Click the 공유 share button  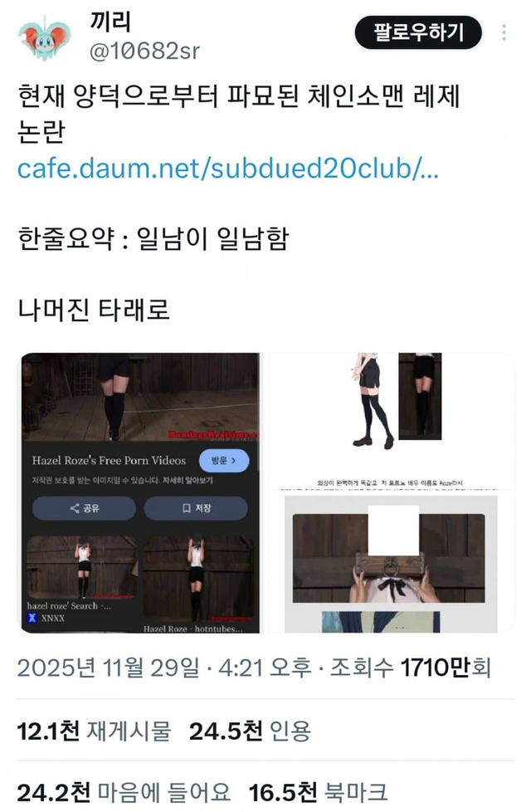(x=85, y=508)
